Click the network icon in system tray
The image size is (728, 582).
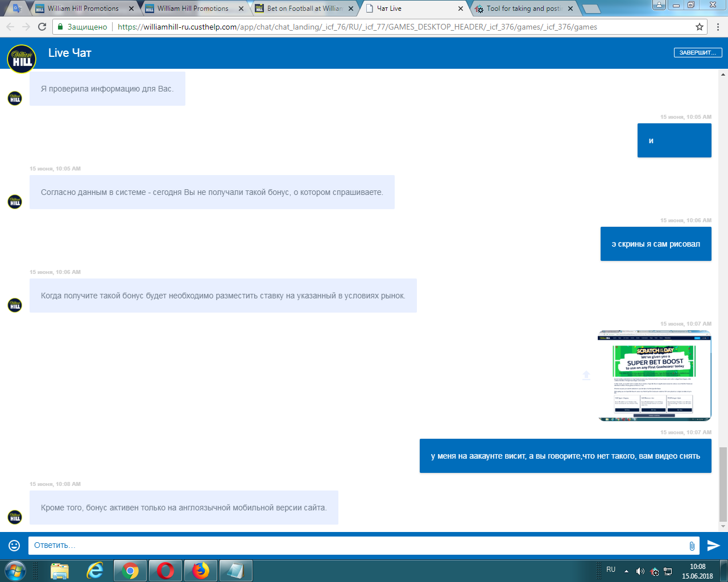(668, 571)
